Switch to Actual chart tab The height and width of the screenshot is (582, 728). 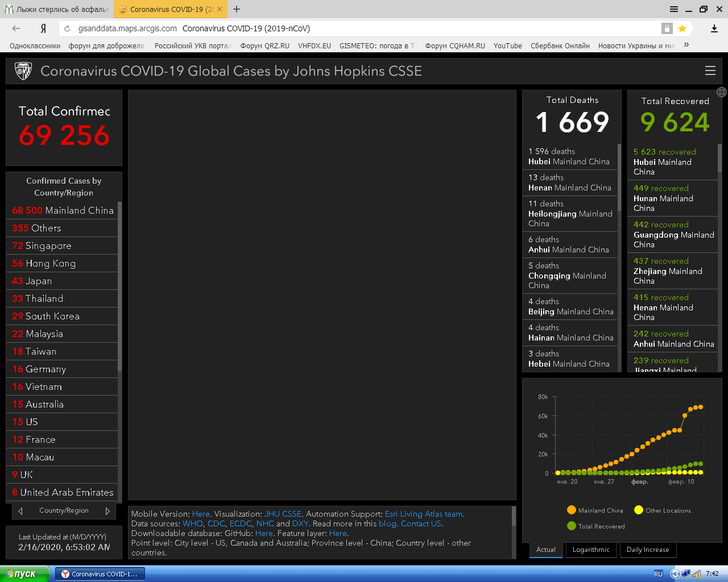pyautogui.click(x=546, y=550)
